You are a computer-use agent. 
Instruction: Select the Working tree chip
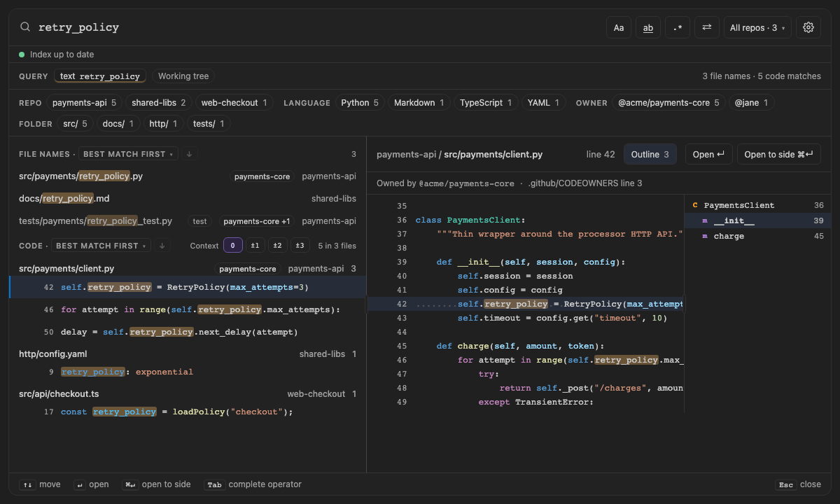click(x=183, y=76)
